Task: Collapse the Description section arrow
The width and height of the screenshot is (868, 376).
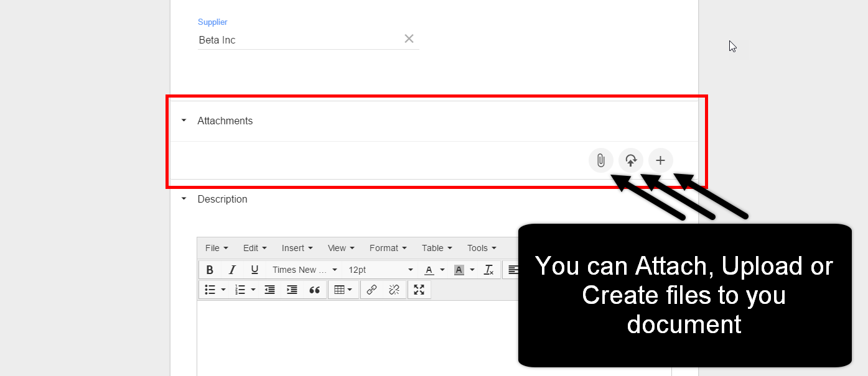Action: click(184, 199)
